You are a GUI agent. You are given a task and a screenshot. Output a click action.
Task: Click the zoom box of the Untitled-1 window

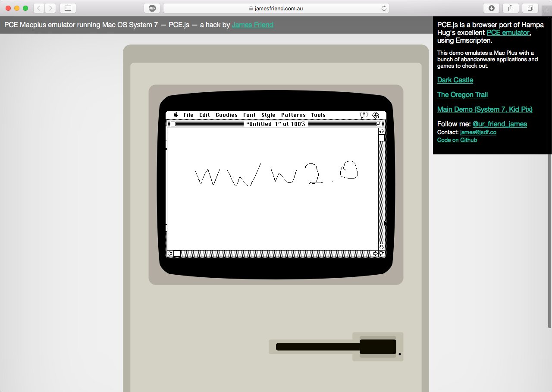(379, 124)
